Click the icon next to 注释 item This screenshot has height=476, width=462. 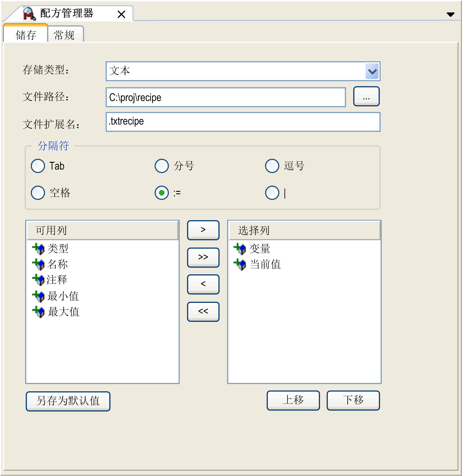point(38,280)
